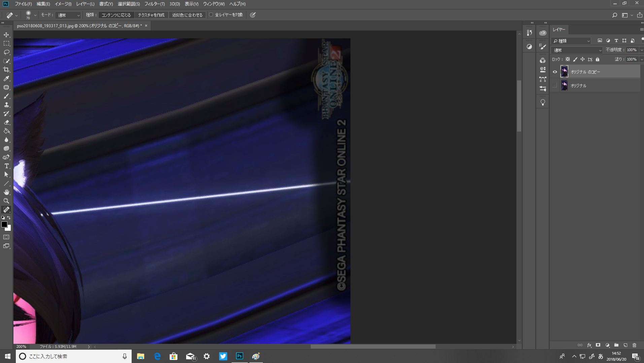
Task: Switch to the レイヤー panel tab
Action: [x=559, y=30]
